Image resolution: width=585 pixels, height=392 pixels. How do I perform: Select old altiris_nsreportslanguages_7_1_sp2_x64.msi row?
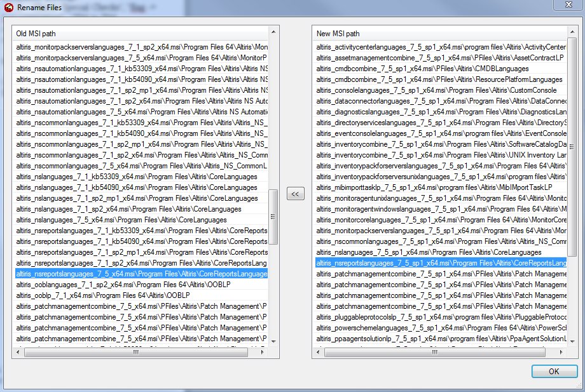tap(141, 263)
